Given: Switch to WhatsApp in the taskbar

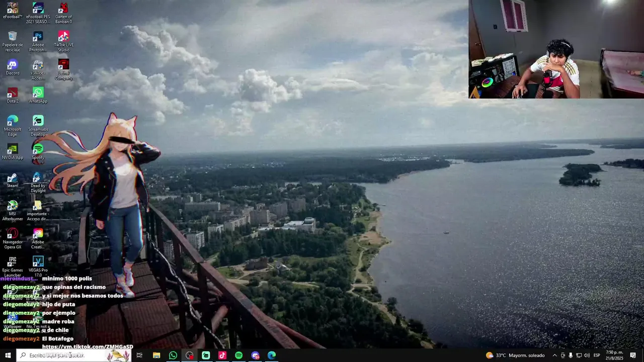Looking at the screenshot, I should [173, 355].
